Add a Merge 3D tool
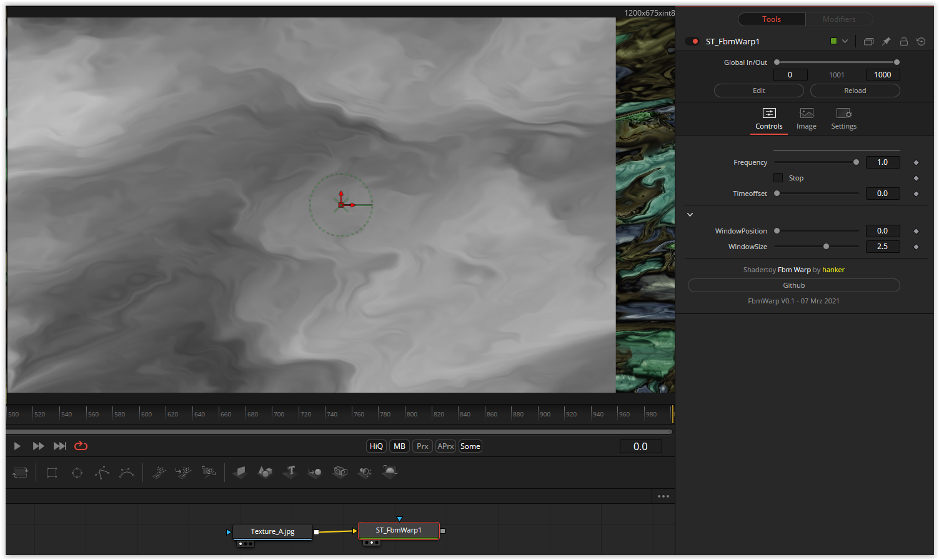 (x=315, y=472)
